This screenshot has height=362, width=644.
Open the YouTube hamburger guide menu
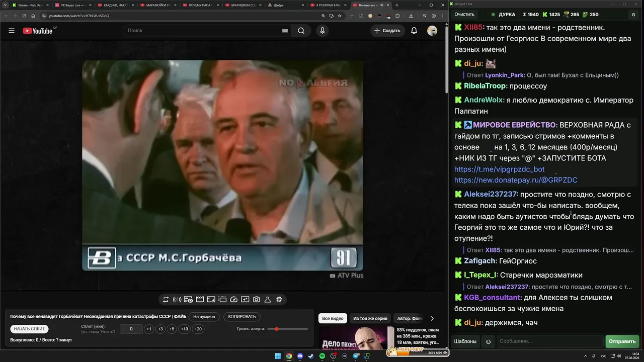tap(12, 31)
